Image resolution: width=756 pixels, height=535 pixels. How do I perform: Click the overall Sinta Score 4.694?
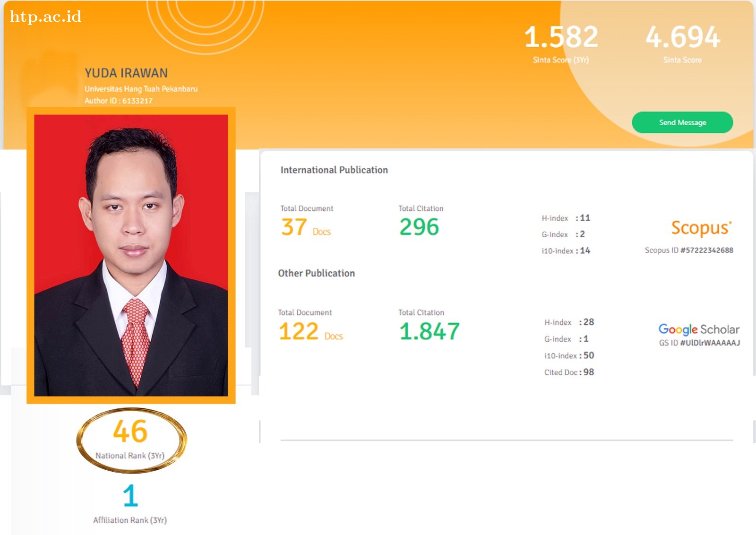pyautogui.click(x=682, y=37)
